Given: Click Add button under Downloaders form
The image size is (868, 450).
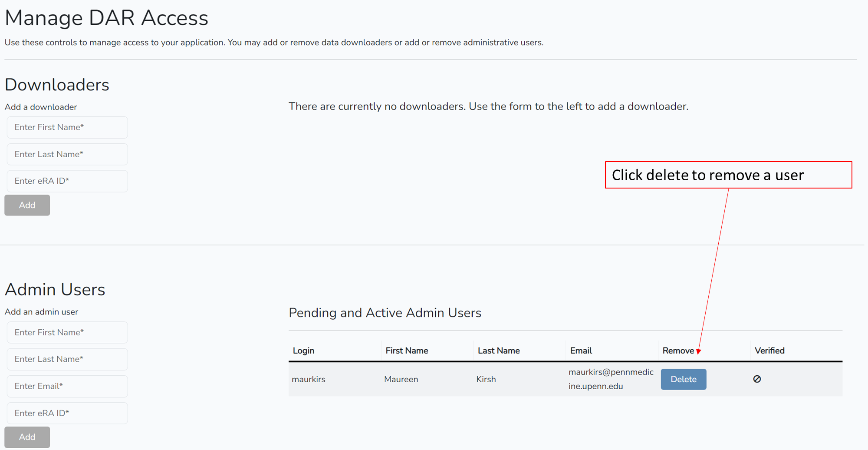Looking at the screenshot, I should click(x=27, y=205).
